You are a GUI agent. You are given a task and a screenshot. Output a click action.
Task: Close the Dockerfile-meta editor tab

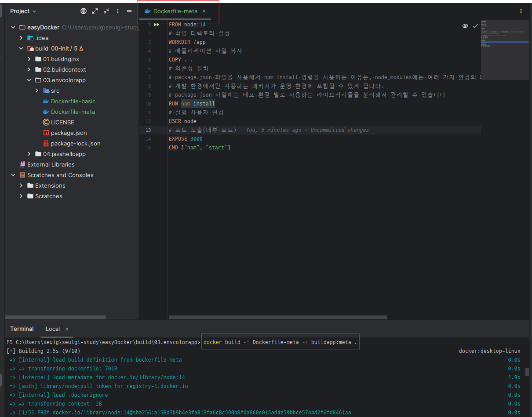[204, 11]
